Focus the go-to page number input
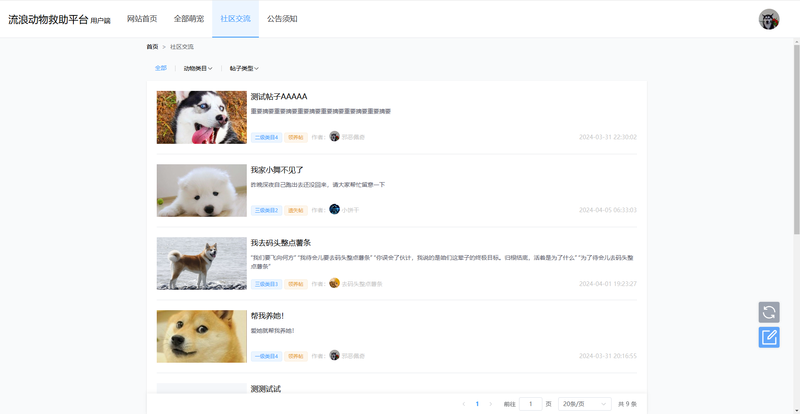800x414 pixels. pyautogui.click(x=531, y=404)
